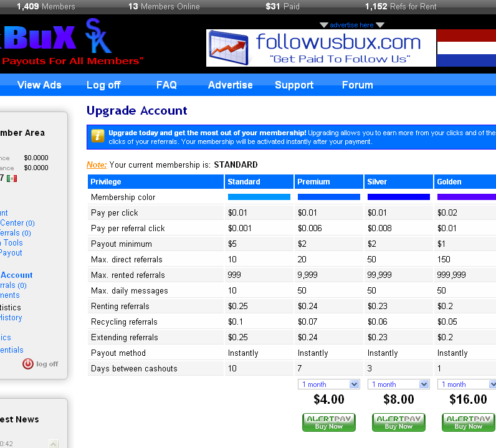Click the AlertPay Buy Now for $16.00 Golden

[468, 422]
